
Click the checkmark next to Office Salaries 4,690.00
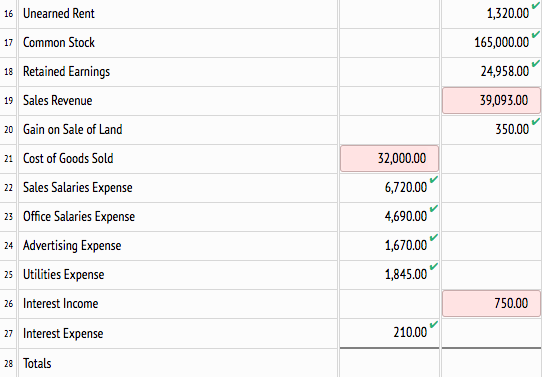[434, 208]
